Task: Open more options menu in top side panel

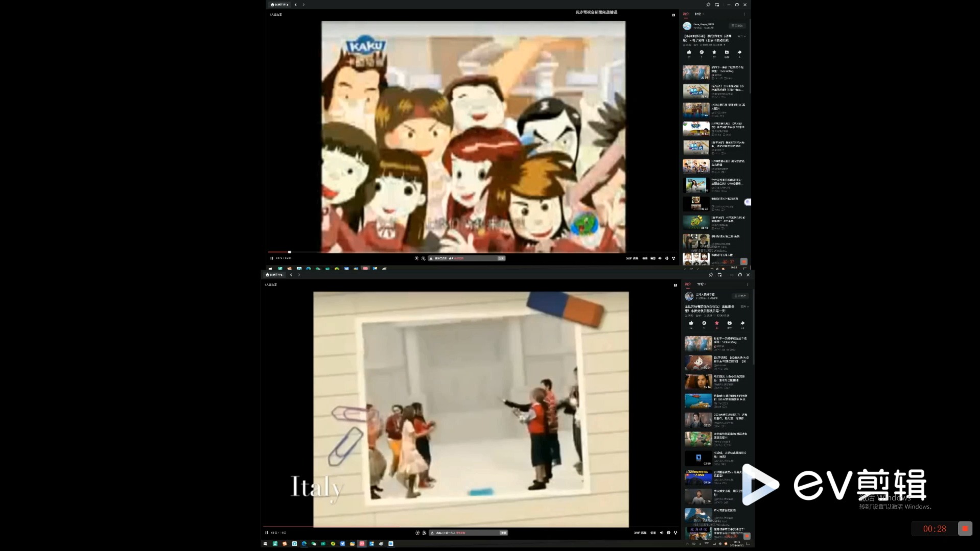Action: [x=744, y=14]
